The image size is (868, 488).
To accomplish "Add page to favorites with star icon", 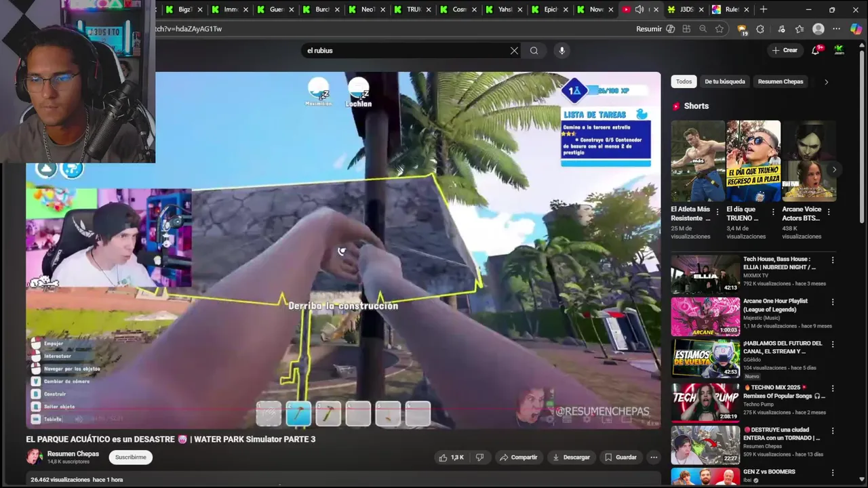I will [x=719, y=29].
